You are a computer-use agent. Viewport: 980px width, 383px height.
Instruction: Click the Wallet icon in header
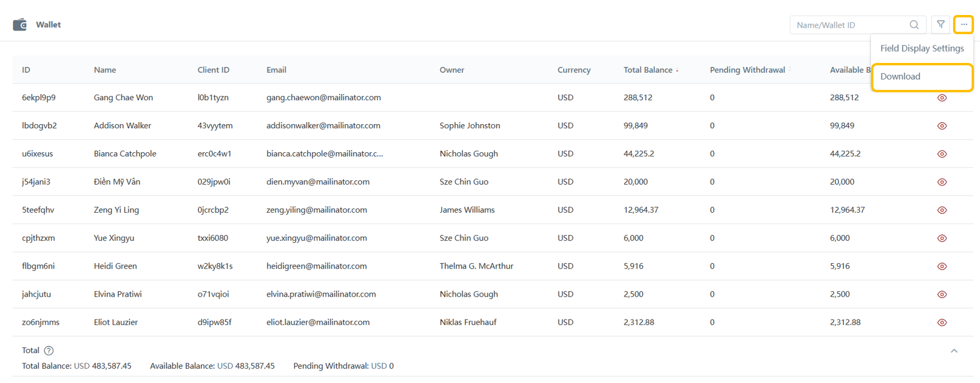point(20,25)
